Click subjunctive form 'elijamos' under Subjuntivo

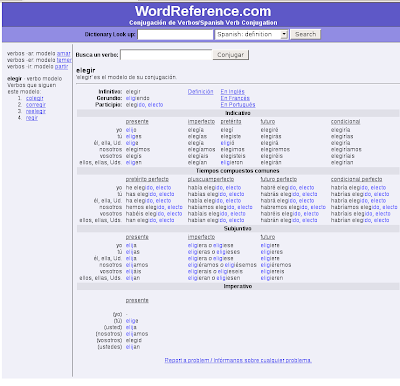pyautogui.click(x=137, y=265)
